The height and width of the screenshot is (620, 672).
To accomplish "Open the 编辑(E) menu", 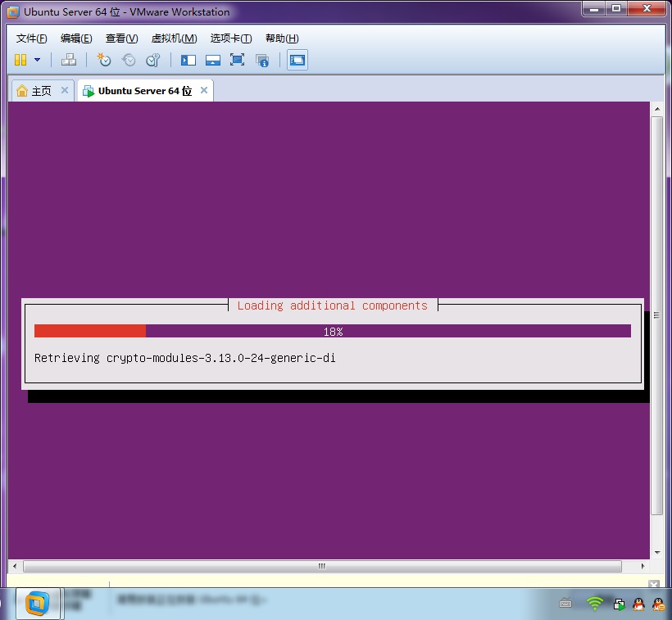I will [x=76, y=38].
